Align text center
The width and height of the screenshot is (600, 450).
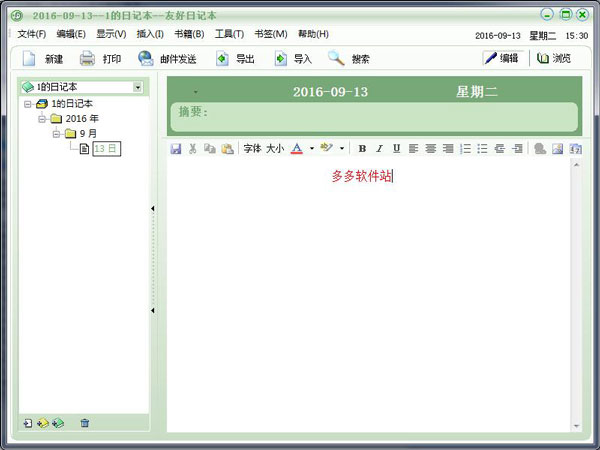[431, 148]
